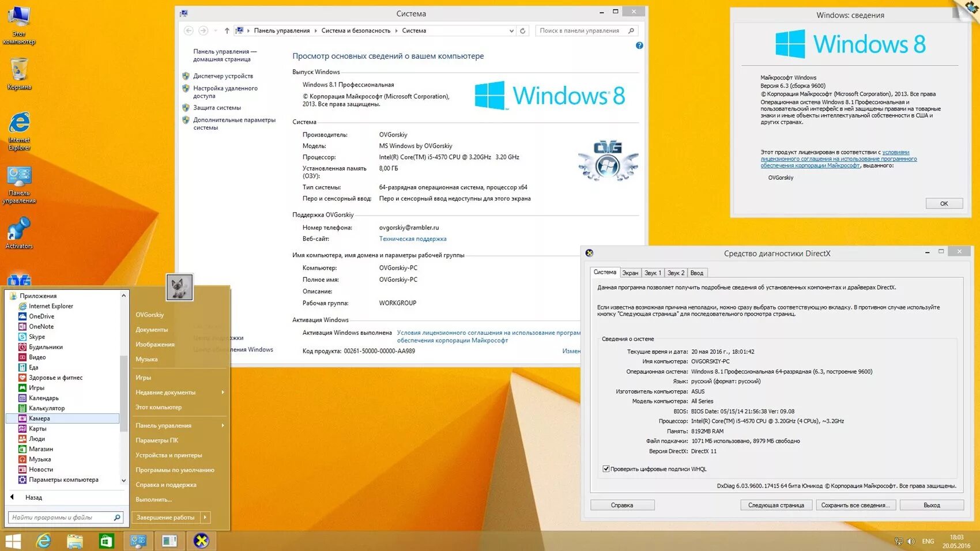Click the Справка button in DirectX tool
Screen dimensions: 980x551
[622, 505]
